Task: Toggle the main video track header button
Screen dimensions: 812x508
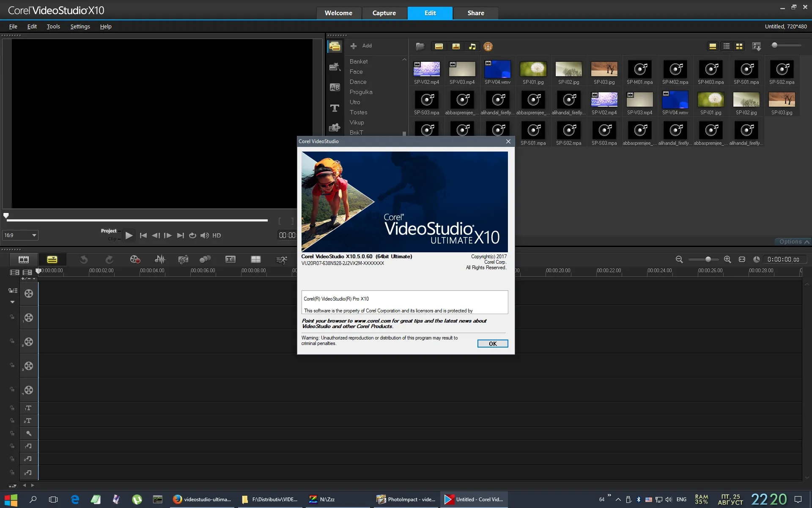Action: (x=29, y=293)
